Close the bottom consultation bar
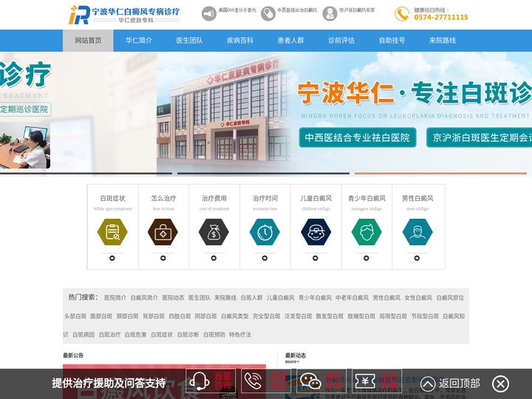 tap(500, 383)
